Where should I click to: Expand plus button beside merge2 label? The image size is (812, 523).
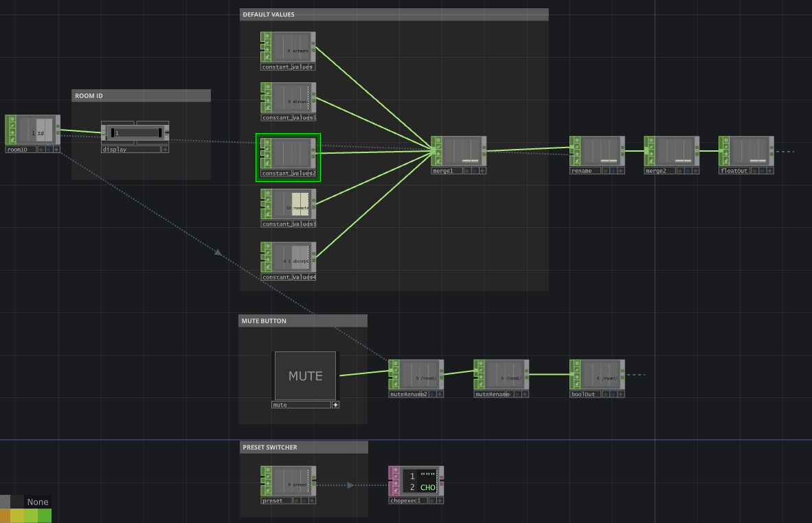[x=695, y=171]
